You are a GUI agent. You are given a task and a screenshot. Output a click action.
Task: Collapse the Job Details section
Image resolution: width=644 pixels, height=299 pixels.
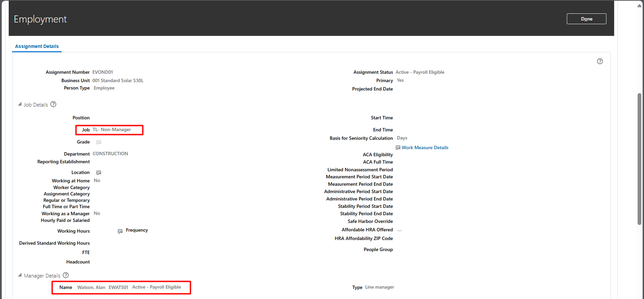(20, 104)
